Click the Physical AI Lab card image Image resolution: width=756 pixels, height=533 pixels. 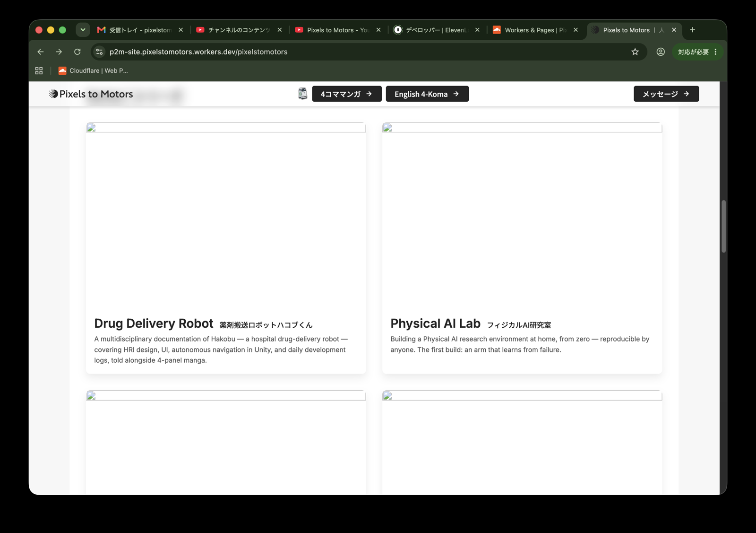pos(522,128)
